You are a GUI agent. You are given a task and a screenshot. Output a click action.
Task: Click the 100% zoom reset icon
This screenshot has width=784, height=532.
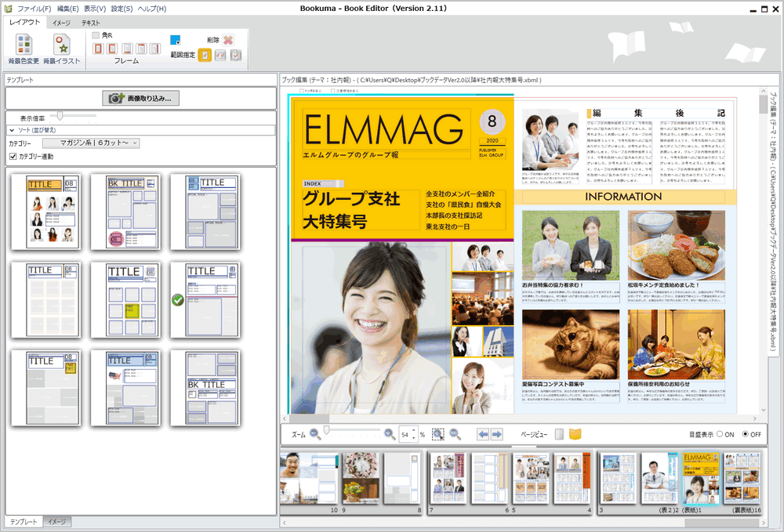(x=455, y=434)
